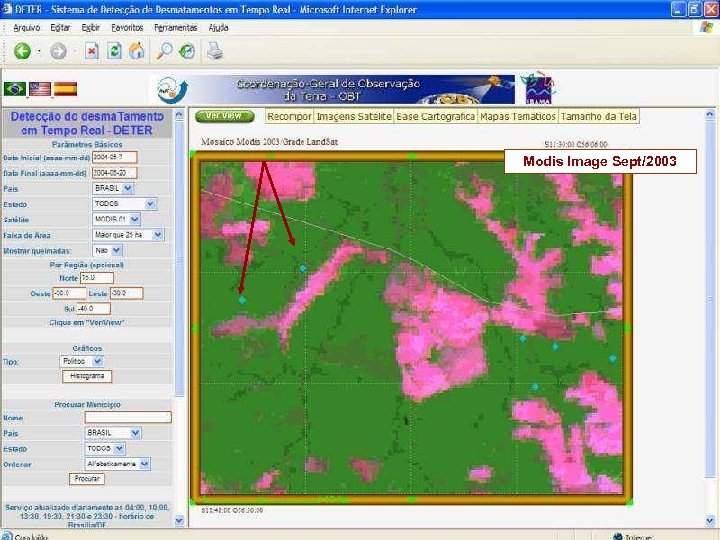
Task: Click the cyan marker beside the pink strip
Action: click(x=303, y=268)
